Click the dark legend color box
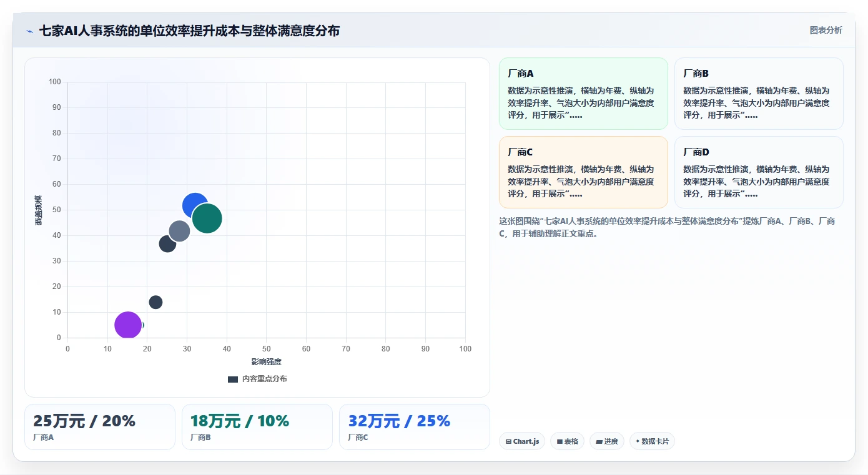868x475 pixels. pos(233,380)
